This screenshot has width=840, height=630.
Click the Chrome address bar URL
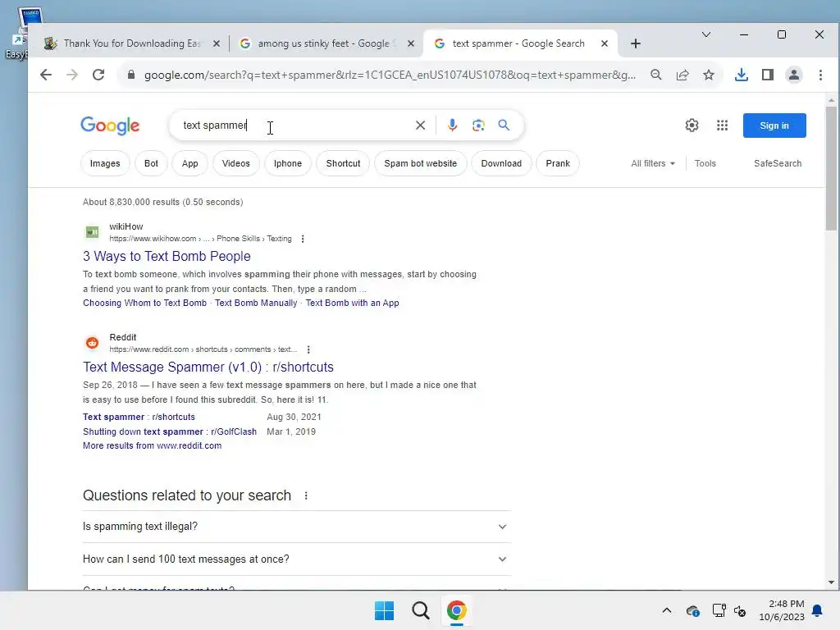click(390, 75)
